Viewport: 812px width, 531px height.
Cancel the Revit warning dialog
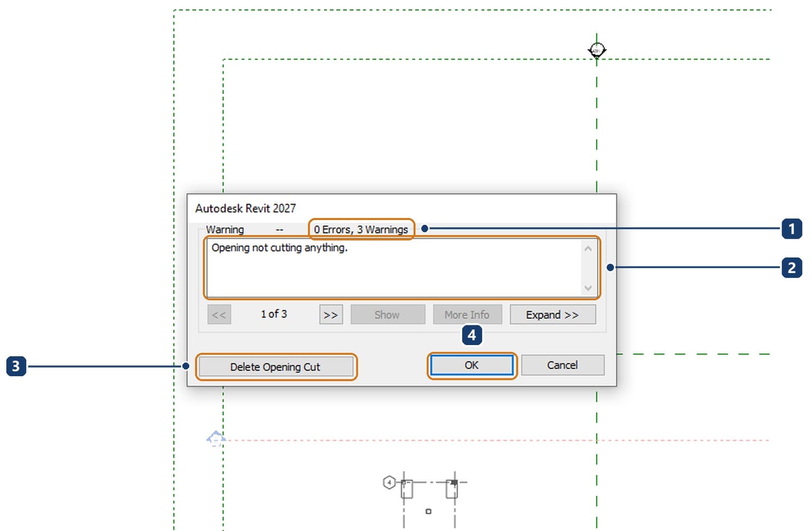tap(563, 365)
